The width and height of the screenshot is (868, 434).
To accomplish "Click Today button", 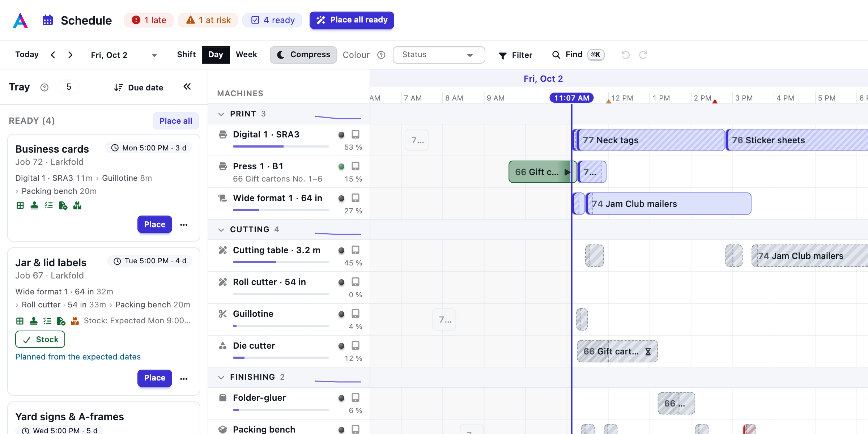I will point(27,55).
